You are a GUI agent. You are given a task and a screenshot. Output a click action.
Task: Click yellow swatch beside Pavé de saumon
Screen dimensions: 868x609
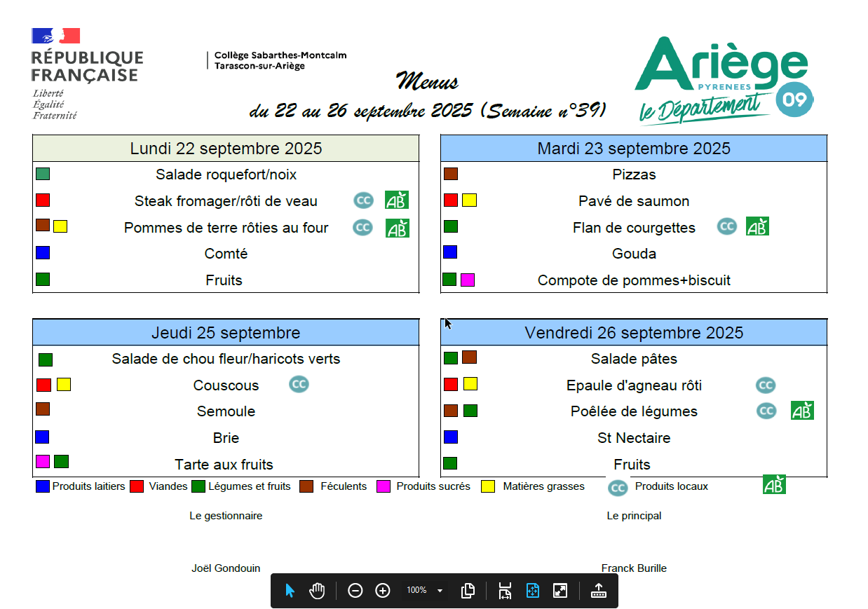469,200
